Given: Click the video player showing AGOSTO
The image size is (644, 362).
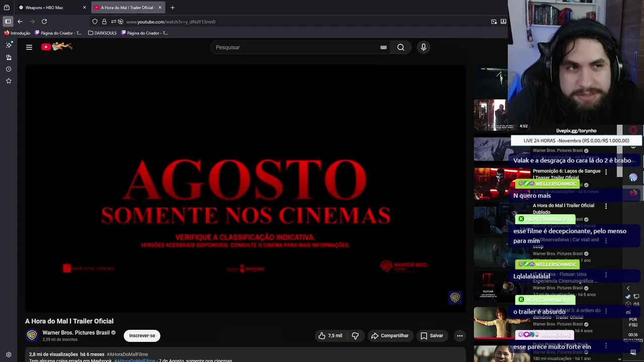Looking at the screenshot, I should (245, 188).
